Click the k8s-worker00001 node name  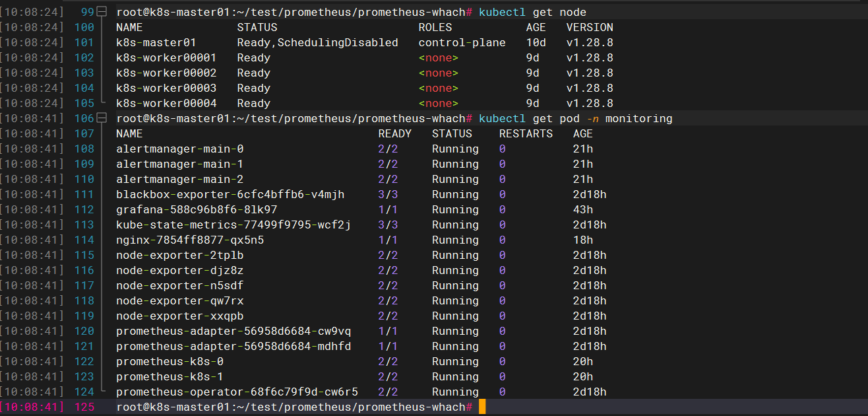166,57
